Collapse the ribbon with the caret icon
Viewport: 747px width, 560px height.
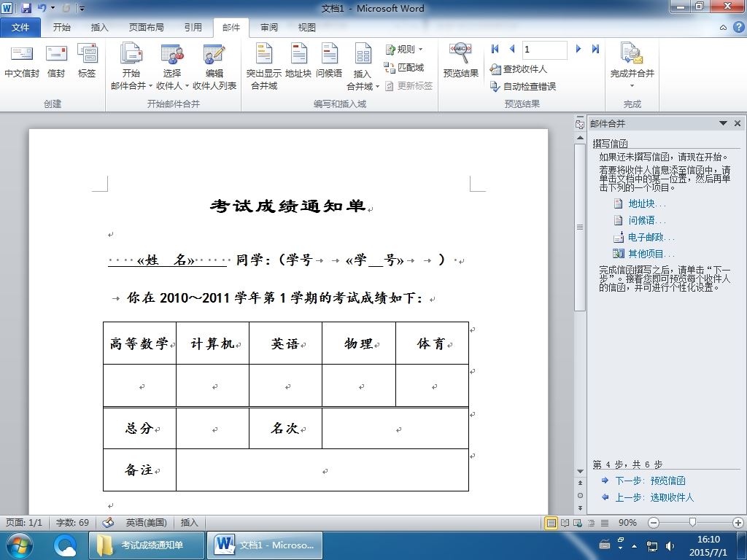[x=723, y=28]
